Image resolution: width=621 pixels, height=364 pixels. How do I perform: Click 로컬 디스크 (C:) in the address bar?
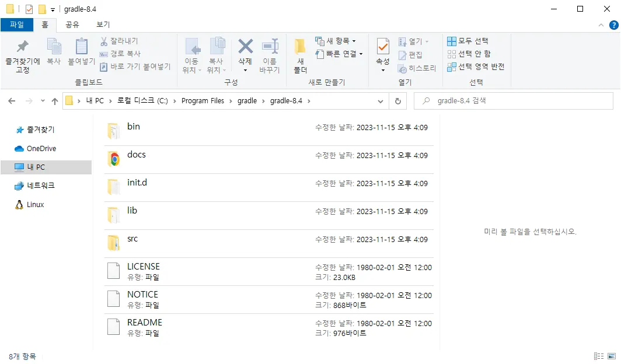click(x=142, y=101)
